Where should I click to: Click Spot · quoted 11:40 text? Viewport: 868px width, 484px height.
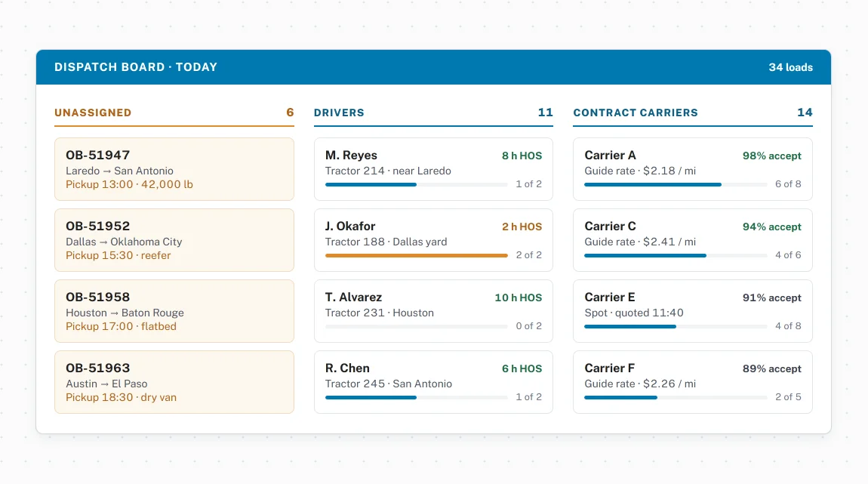634,313
